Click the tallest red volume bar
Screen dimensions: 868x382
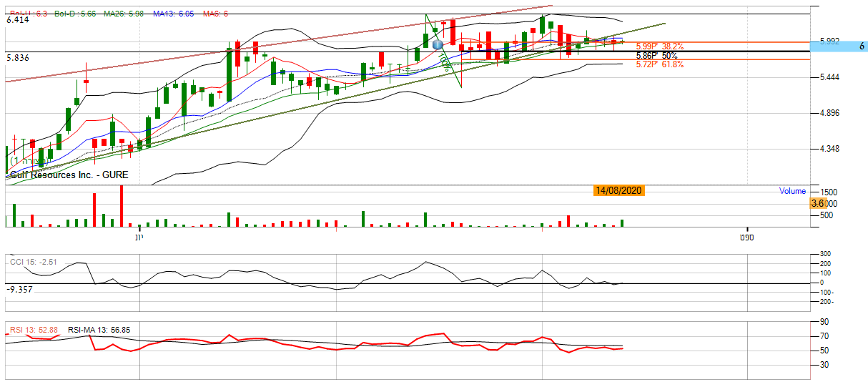coord(122,206)
